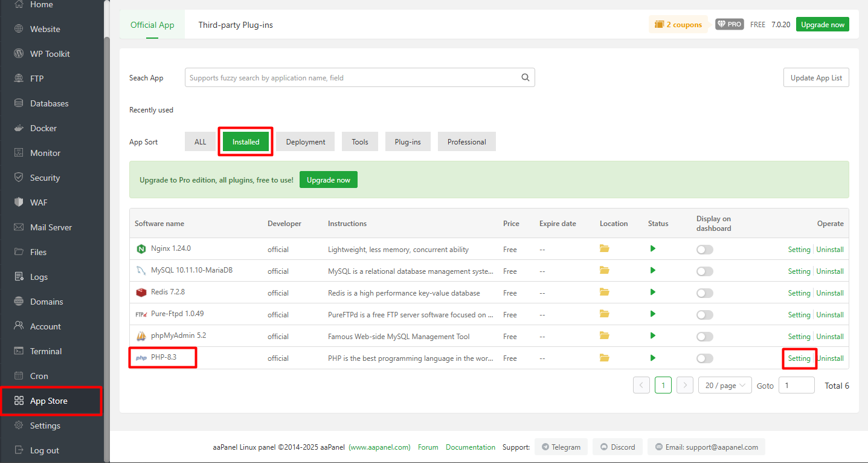
Task: Open Setting for PHP-8.3
Action: 799,358
